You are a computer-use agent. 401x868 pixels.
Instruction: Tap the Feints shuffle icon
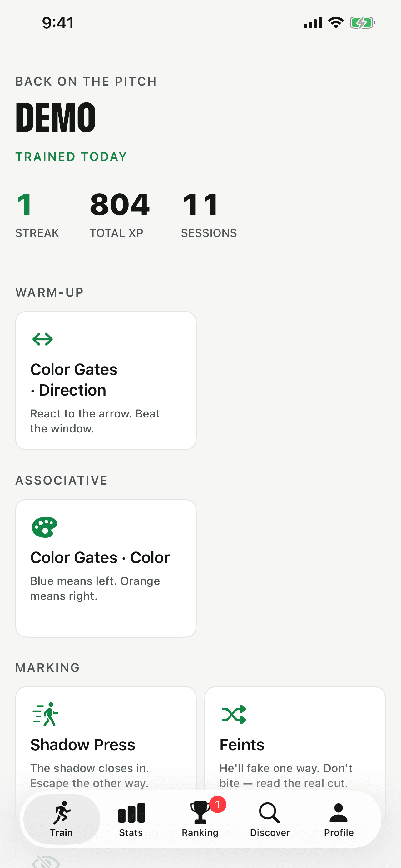234,714
